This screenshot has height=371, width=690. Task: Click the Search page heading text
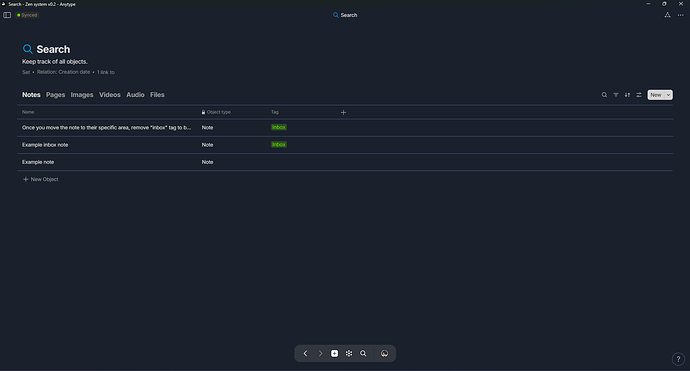tap(53, 49)
